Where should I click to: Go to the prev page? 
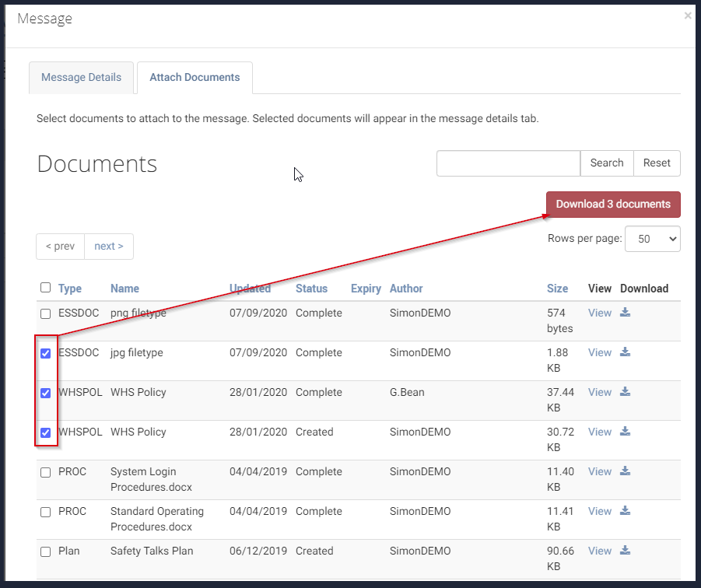pyautogui.click(x=61, y=247)
